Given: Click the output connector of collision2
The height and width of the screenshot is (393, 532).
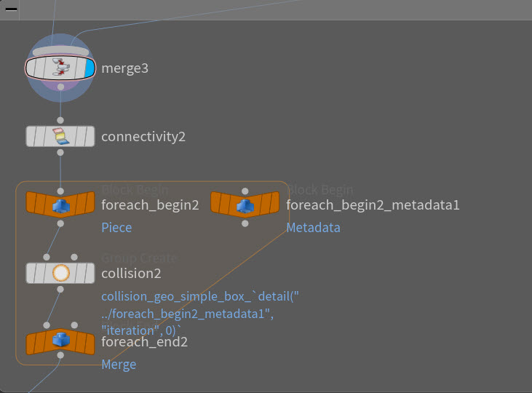Looking at the screenshot, I should (60, 290).
